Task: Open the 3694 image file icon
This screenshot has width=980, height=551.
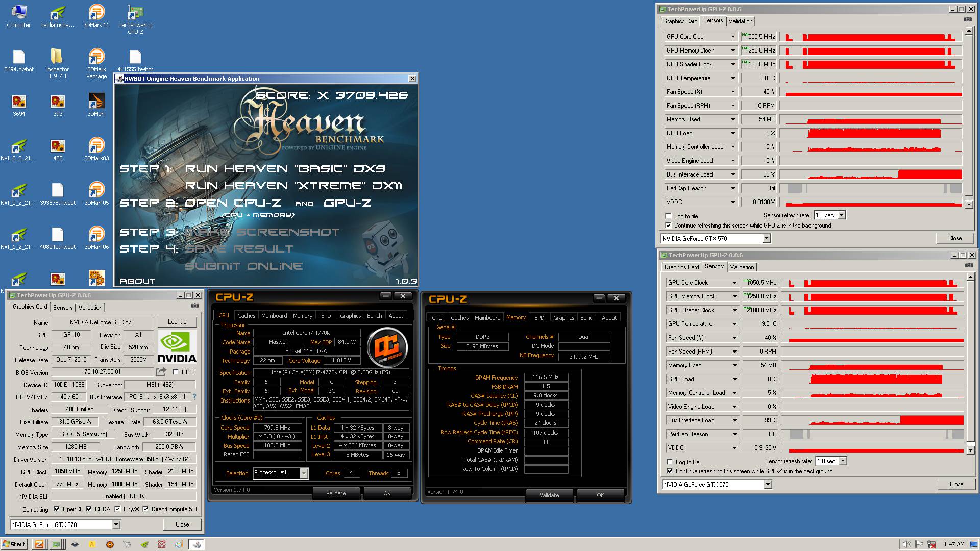Action: coord(19,106)
